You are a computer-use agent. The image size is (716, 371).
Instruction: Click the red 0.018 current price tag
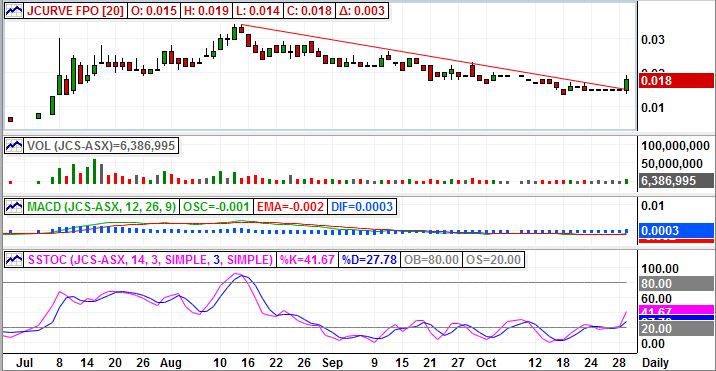676,81
